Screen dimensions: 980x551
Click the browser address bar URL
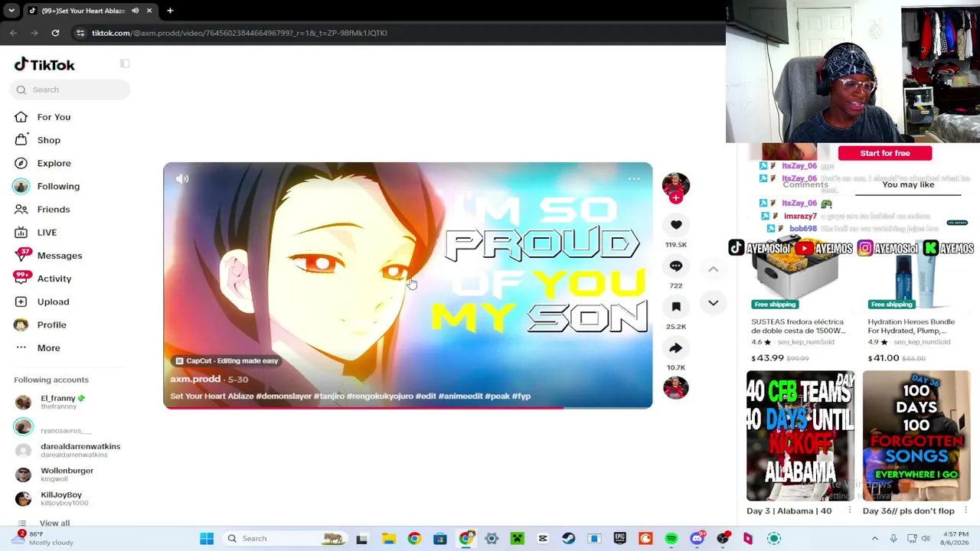tap(240, 33)
